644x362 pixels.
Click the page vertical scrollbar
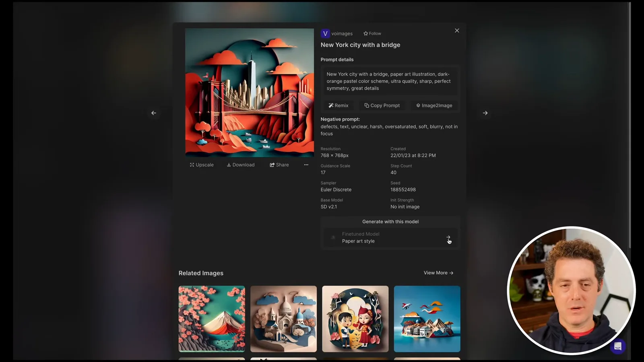tap(629, 125)
